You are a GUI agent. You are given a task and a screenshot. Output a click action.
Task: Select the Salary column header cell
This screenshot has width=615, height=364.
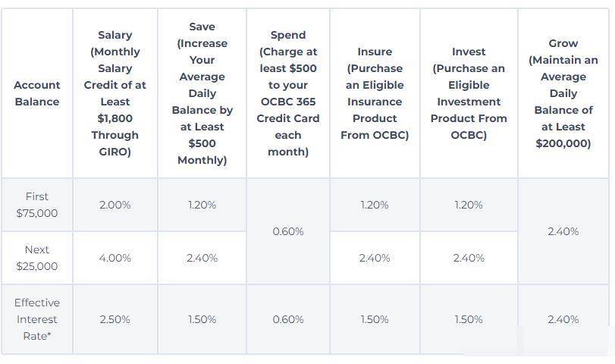(x=115, y=93)
